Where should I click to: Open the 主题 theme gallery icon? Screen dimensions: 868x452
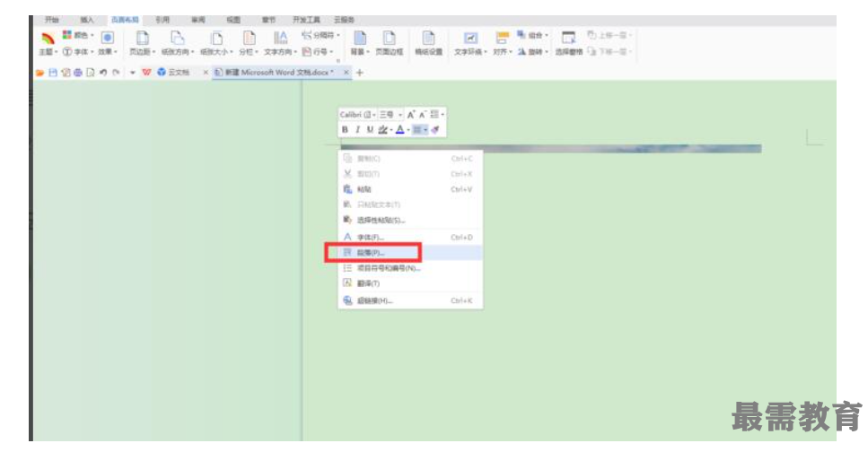pos(48,39)
